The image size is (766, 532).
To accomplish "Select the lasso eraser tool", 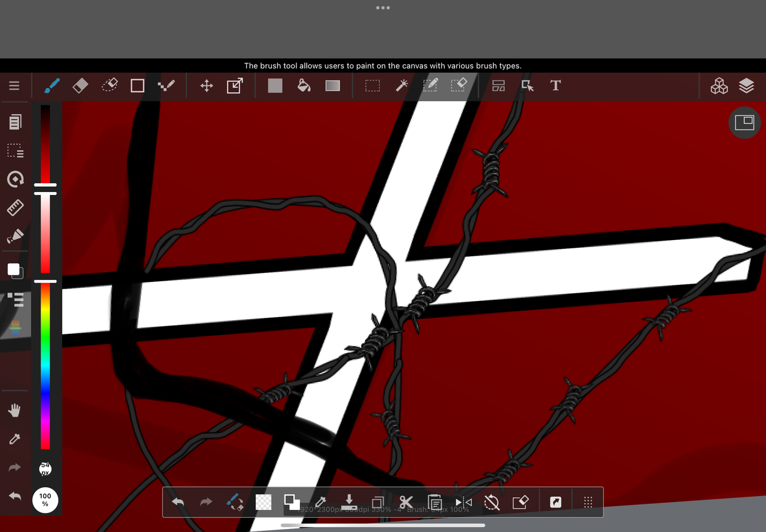I will click(x=109, y=86).
